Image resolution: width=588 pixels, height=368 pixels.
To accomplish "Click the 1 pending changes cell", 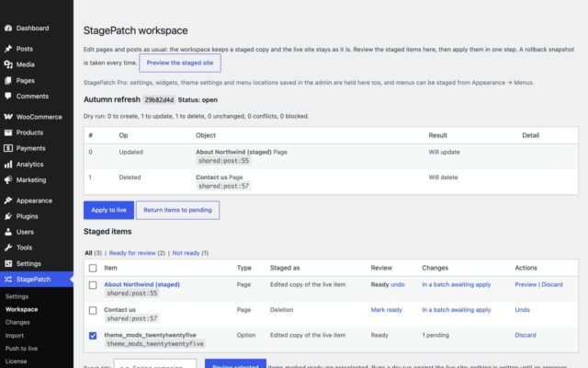I will (x=435, y=335).
